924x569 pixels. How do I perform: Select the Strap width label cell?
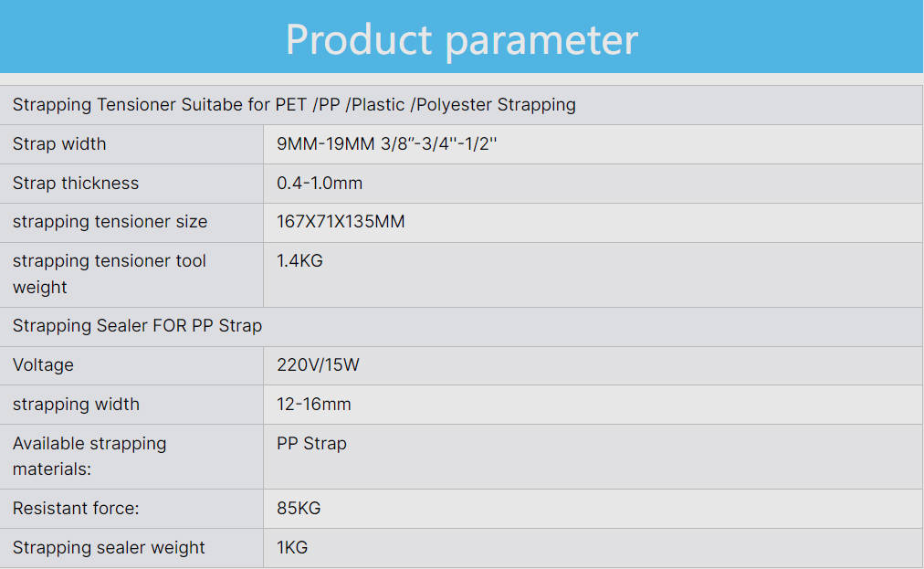click(x=59, y=143)
